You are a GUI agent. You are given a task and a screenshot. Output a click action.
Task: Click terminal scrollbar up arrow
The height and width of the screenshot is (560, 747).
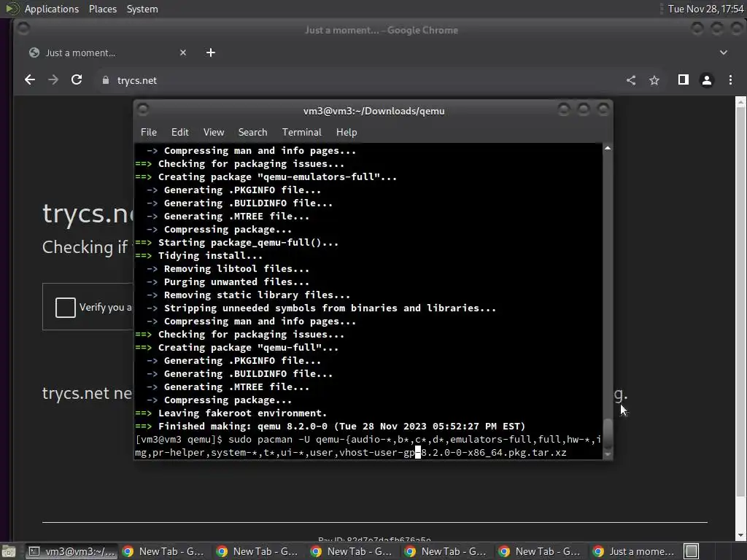coord(608,148)
